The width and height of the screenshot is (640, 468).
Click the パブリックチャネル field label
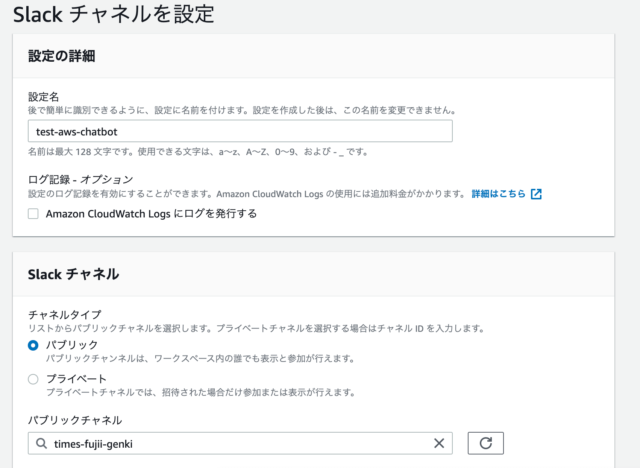point(75,420)
